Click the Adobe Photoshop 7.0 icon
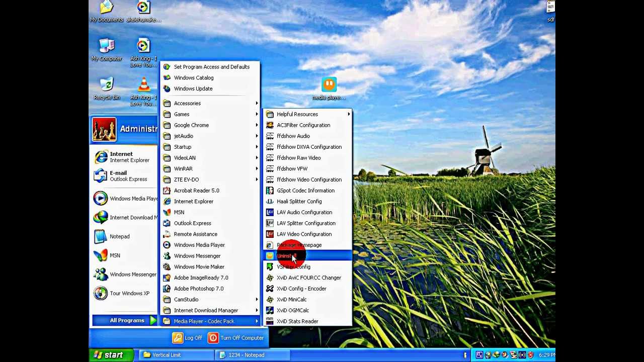The height and width of the screenshot is (362, 644). [x=167, y=289]
